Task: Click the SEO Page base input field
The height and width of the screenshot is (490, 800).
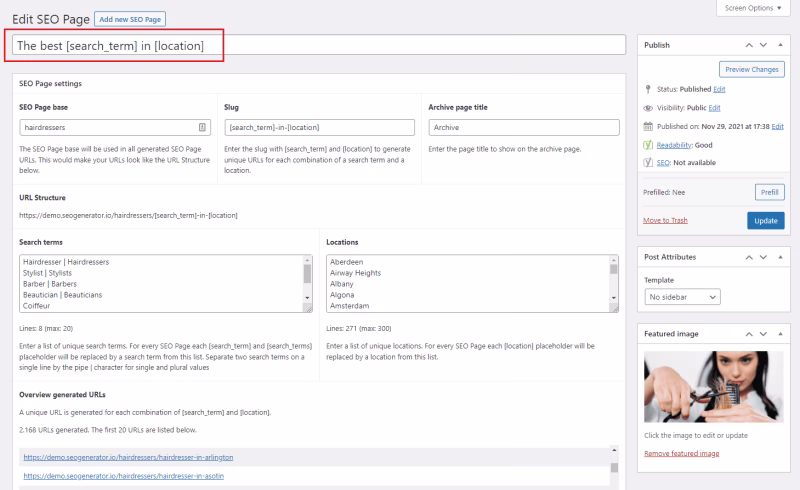Action: (x=115, y=128)
